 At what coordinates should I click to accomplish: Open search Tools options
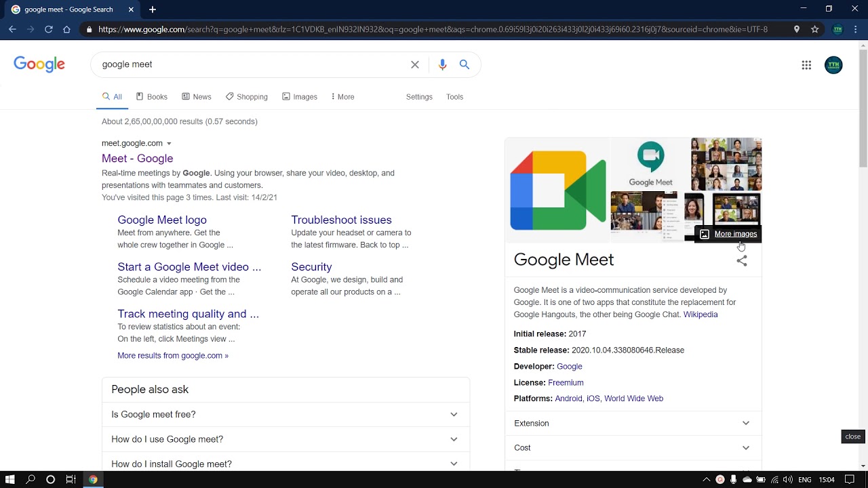[454, 97]
